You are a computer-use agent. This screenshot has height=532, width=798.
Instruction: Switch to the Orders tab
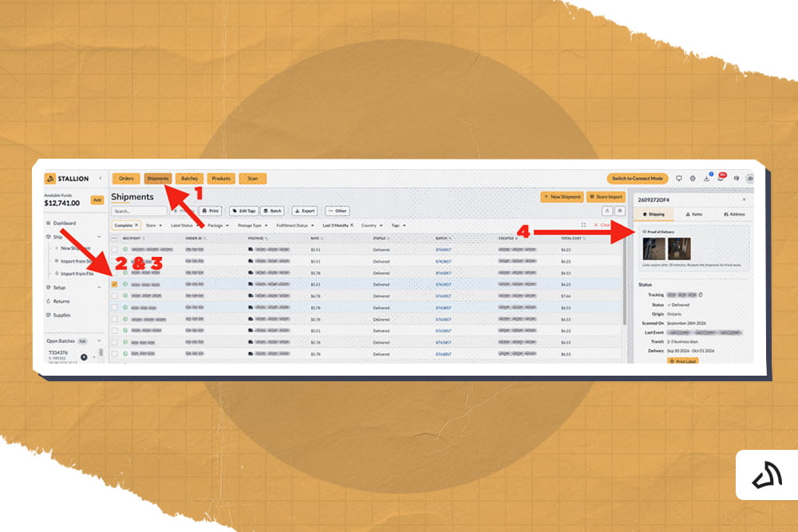point(126,179)
